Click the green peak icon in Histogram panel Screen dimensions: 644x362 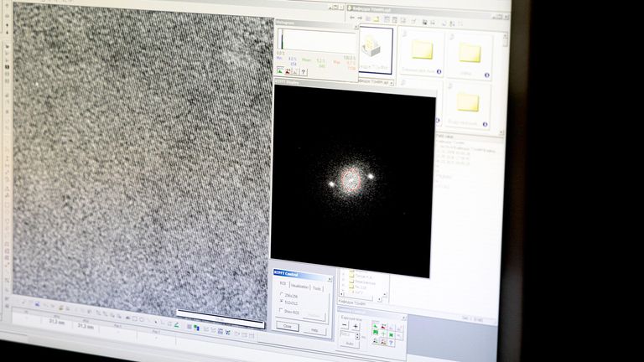[280, 71]
